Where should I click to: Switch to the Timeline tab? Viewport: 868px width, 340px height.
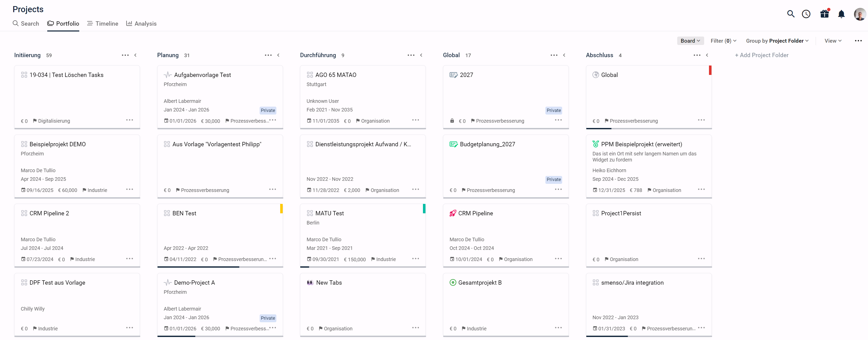click(102, 24)
